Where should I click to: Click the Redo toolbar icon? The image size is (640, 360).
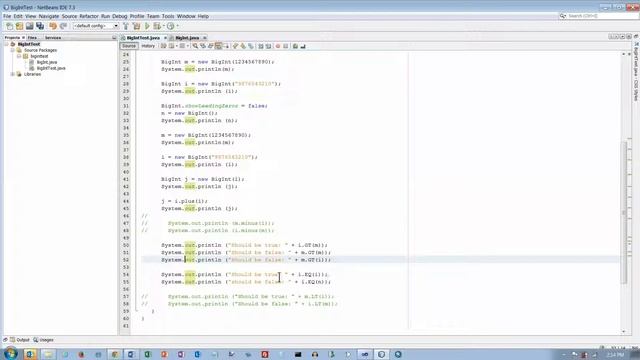tap(63, 26)
